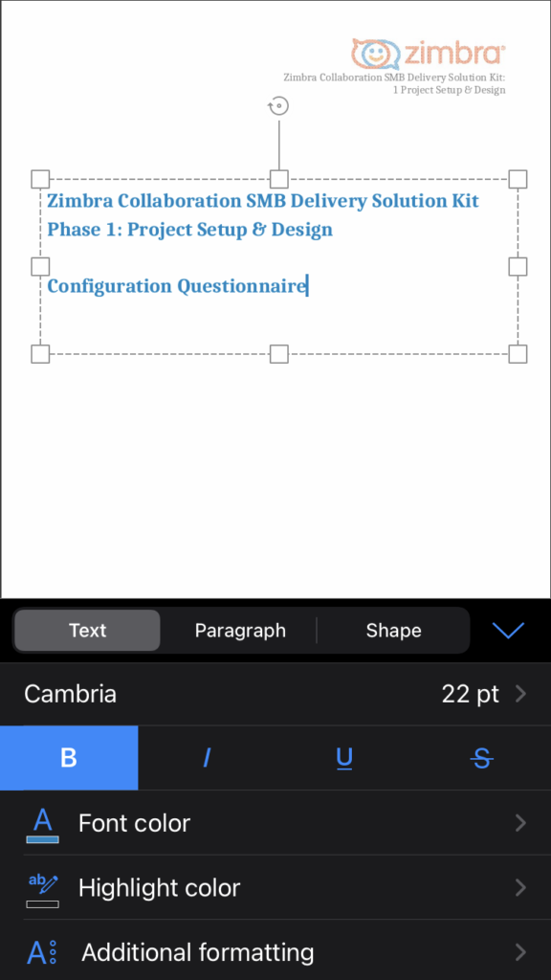551x980 pixels.
Task: Tap the rotation handle above the text box
Action: click(277, 105)
